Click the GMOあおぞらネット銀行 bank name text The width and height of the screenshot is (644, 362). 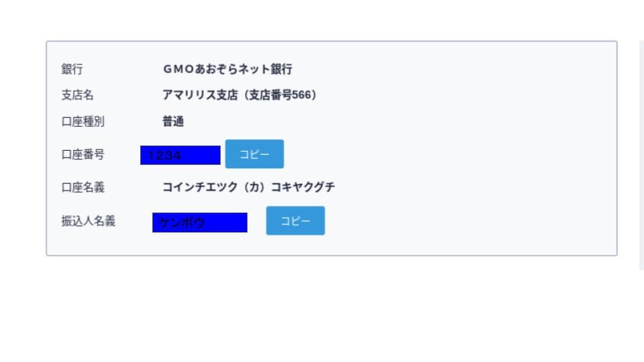click(227, 69)
